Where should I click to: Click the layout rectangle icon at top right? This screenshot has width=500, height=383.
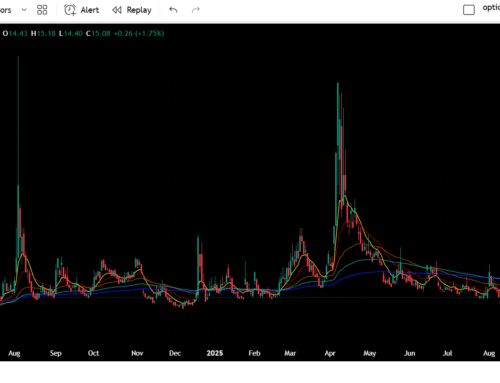pyautogui.click(x=469, y=10)
